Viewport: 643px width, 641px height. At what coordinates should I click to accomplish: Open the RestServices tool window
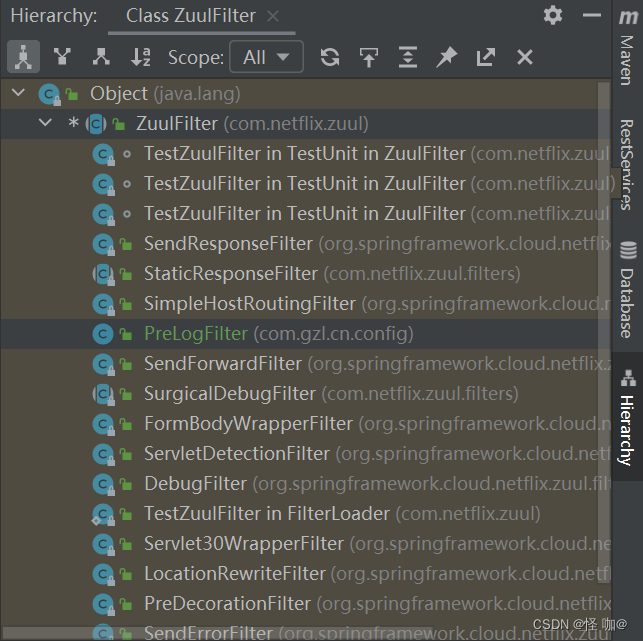[627, 165]
